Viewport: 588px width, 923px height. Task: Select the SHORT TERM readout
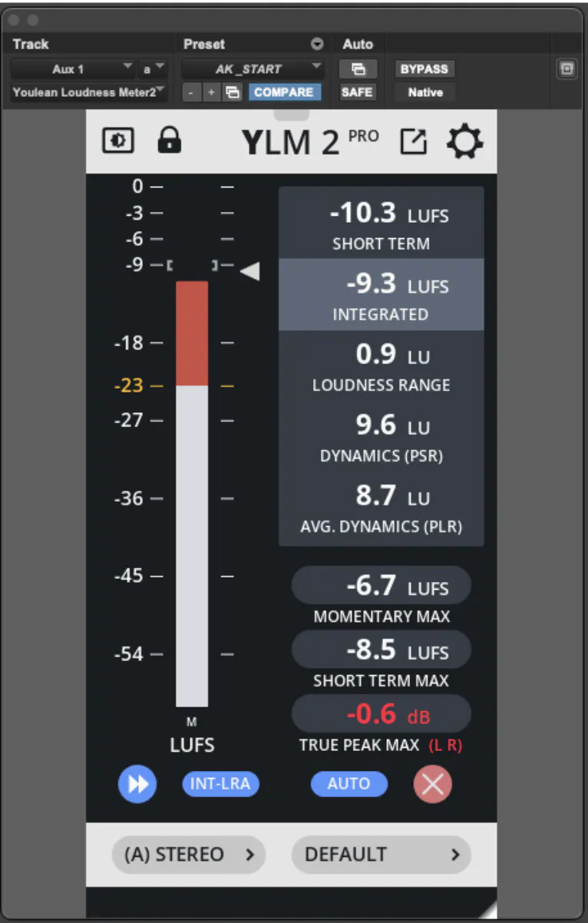coord(382,223)
